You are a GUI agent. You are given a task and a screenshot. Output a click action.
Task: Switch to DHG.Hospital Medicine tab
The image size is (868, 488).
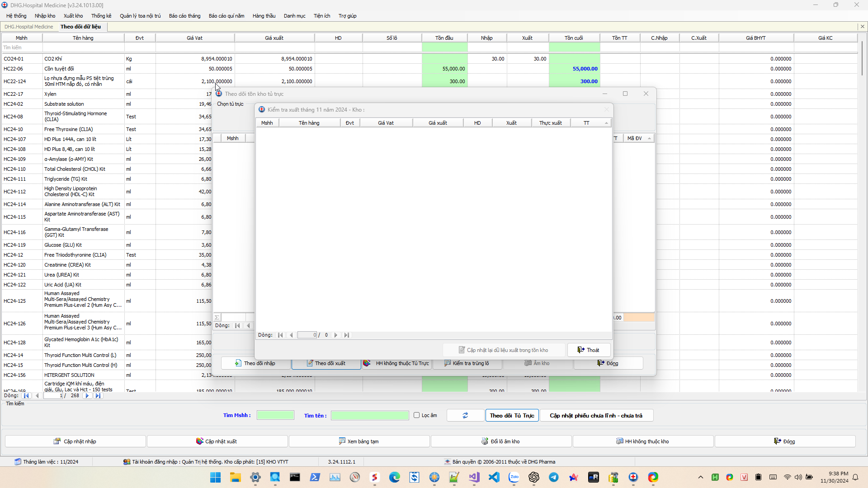click(28, 27)
